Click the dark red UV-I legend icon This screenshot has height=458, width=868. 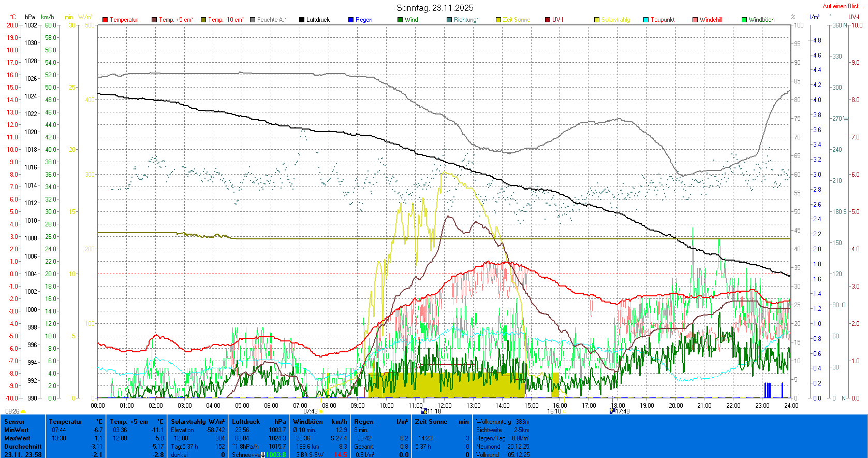click(x=548, y=20)
